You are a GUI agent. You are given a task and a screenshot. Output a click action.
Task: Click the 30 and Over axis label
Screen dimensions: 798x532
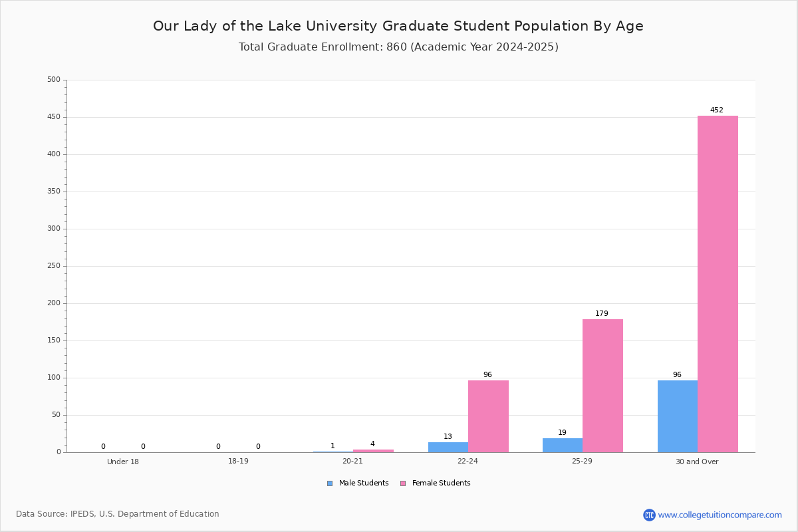pos(697,462)
